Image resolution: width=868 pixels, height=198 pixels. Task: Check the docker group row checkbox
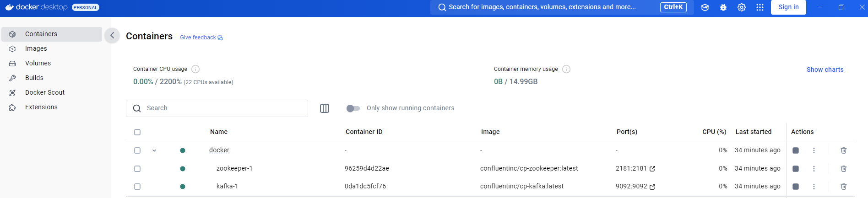coord(137,150)
